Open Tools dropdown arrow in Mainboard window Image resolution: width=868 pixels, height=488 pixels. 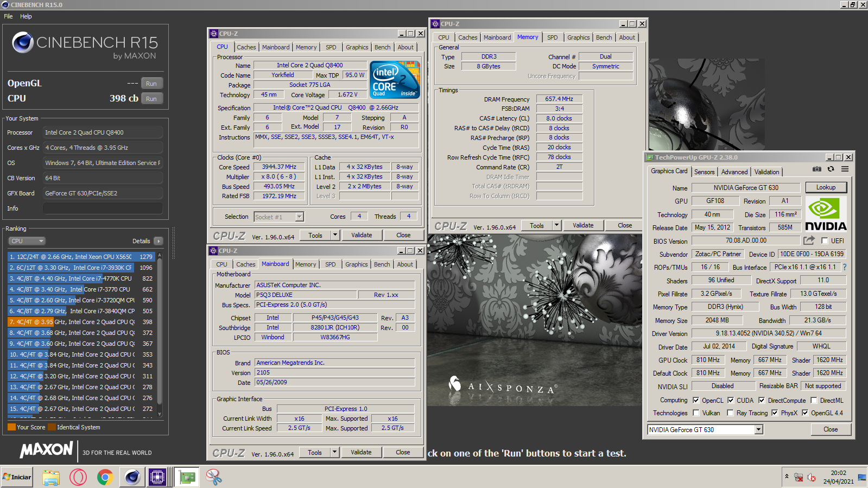tap(334, 452)
